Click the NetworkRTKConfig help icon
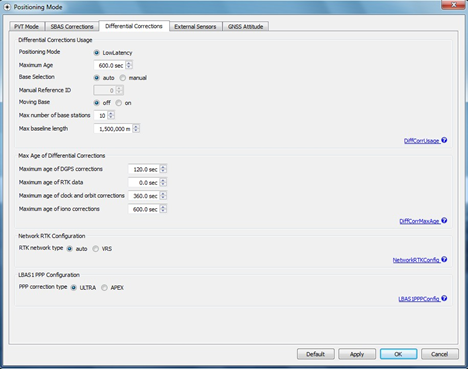469x371 pixels. coord(444,259)
